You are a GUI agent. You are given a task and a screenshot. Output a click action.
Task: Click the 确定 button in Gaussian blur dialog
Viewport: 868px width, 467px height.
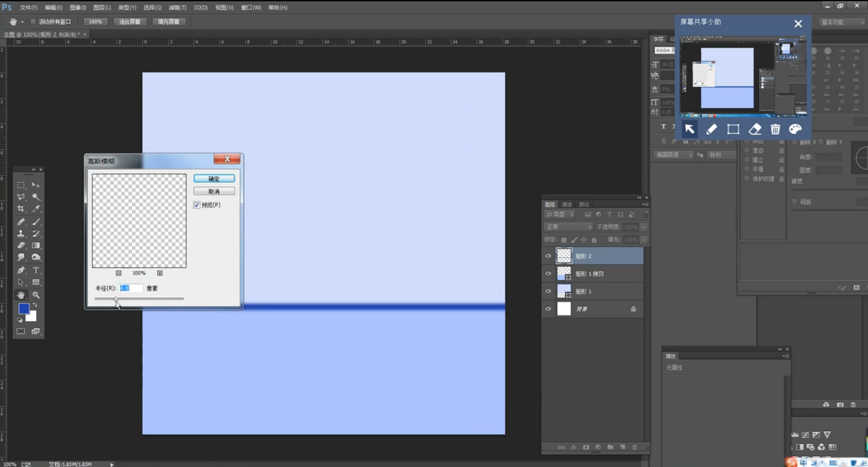pos(214,179)
